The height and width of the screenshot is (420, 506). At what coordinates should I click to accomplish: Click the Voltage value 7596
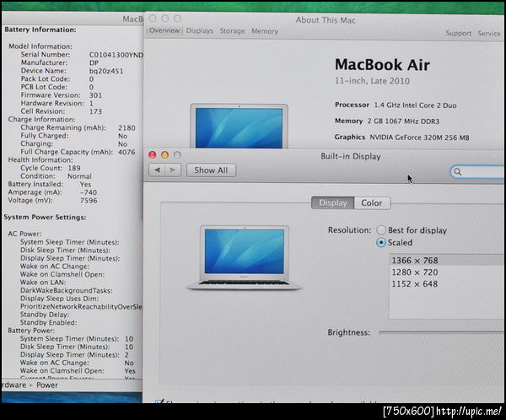[89, 201]
